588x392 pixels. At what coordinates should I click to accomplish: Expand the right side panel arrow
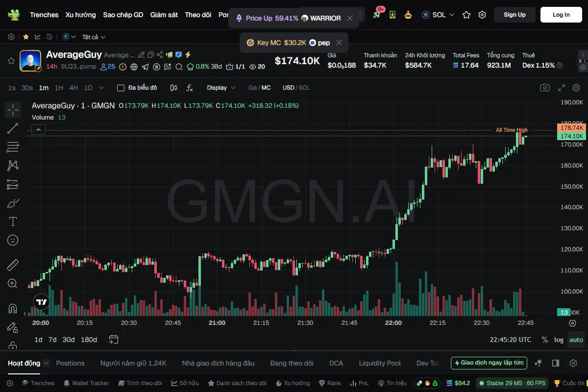point(583,55)
